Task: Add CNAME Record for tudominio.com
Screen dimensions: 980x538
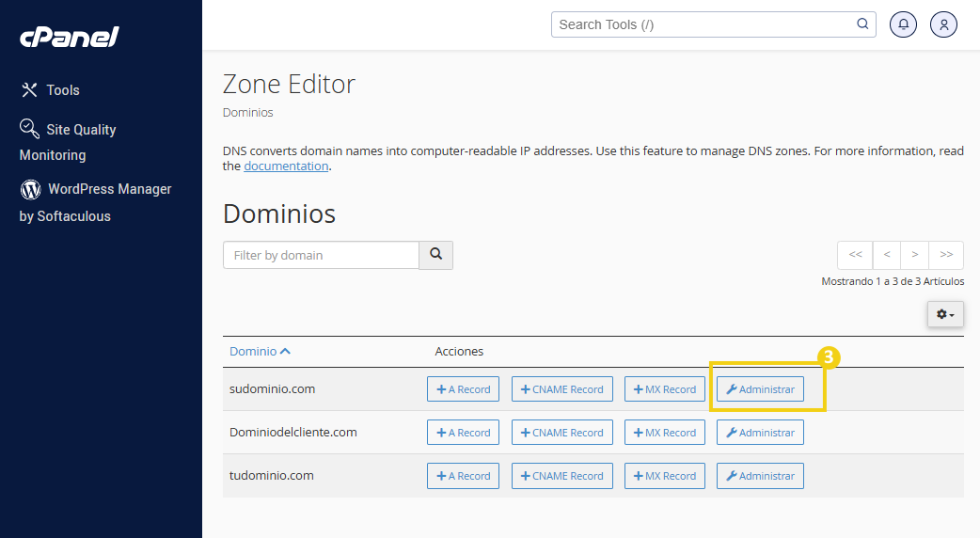Action: (x=561, y=476)
